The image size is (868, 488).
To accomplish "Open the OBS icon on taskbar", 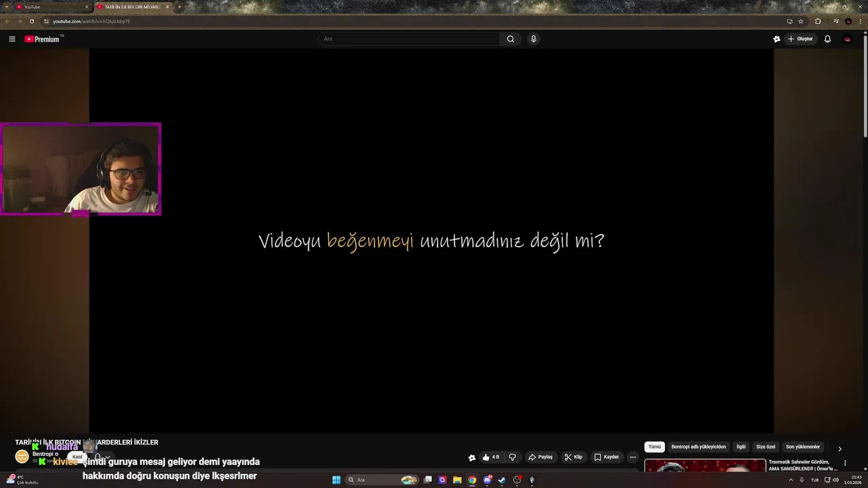I will click(x=517, y=480).
